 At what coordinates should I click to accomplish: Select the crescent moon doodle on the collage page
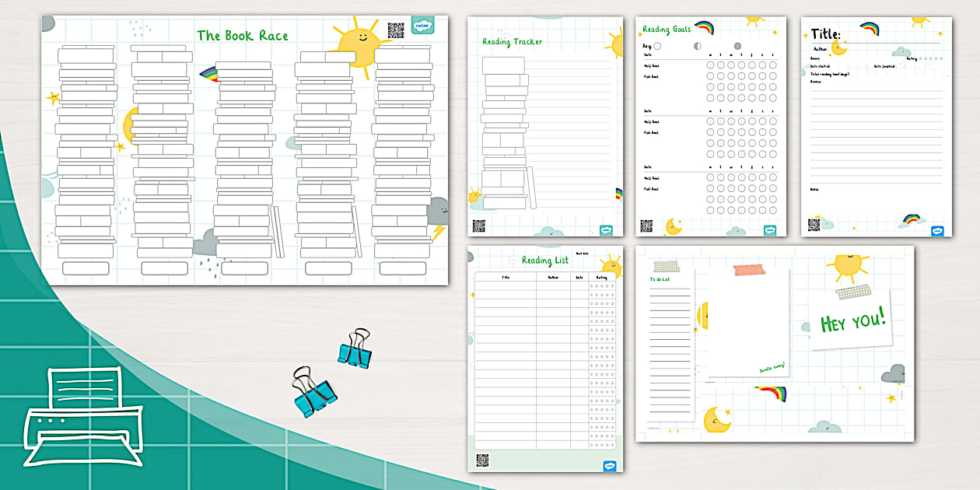(717, 420)
